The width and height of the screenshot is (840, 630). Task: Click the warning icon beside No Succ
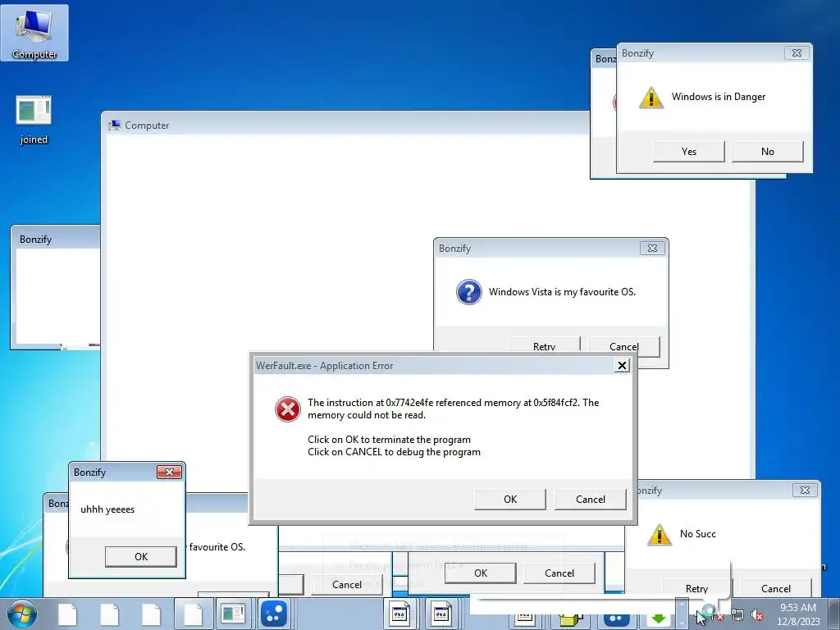click(x=660, y=534)
